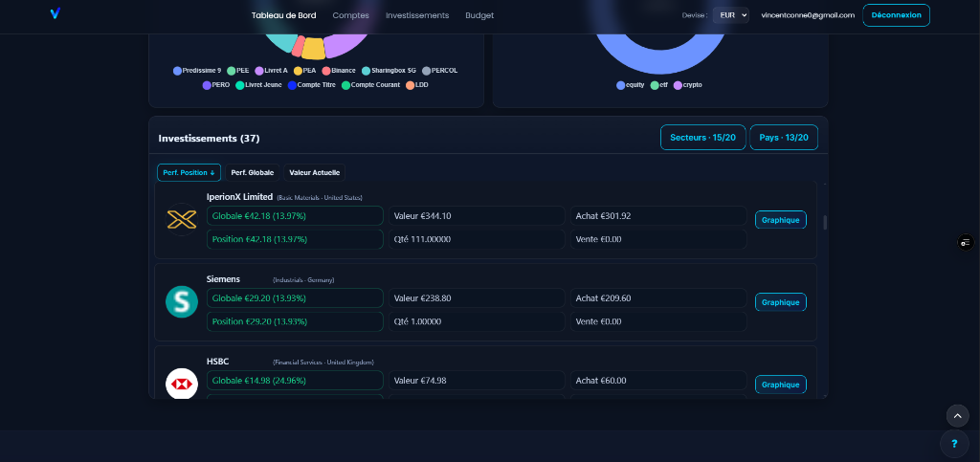
Task: Click the Siemens teal logo icon
Action: 181,302
